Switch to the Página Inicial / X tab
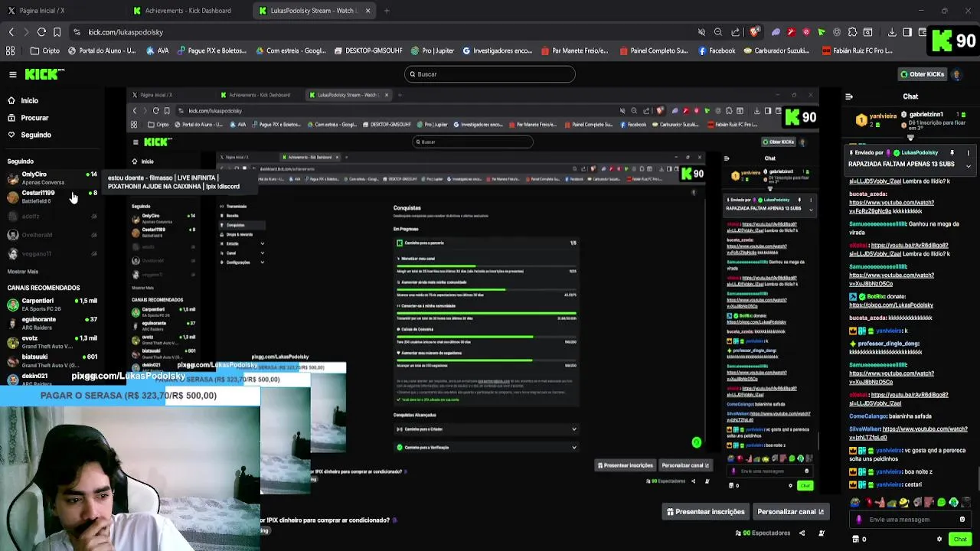The height and width of the screenshot is (551, 980). point(35,11)
